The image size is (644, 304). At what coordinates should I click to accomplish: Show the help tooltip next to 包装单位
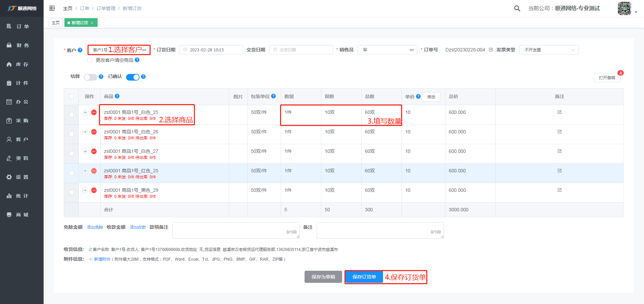tap(273, 96)
